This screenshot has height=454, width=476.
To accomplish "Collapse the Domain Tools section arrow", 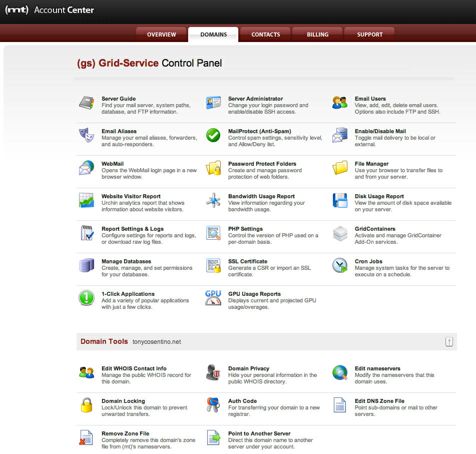I will click(449, 342).
